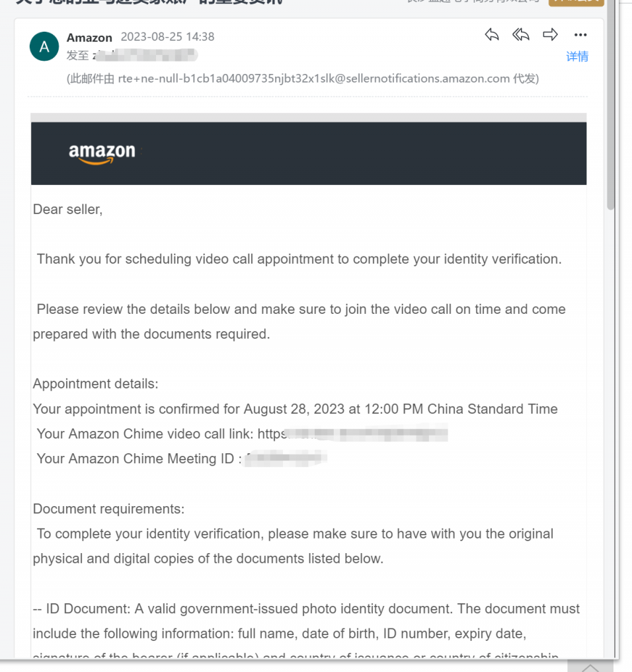Click the sender name Amazon
This screenshot has width=632, height=672.
tap(89, 38)
